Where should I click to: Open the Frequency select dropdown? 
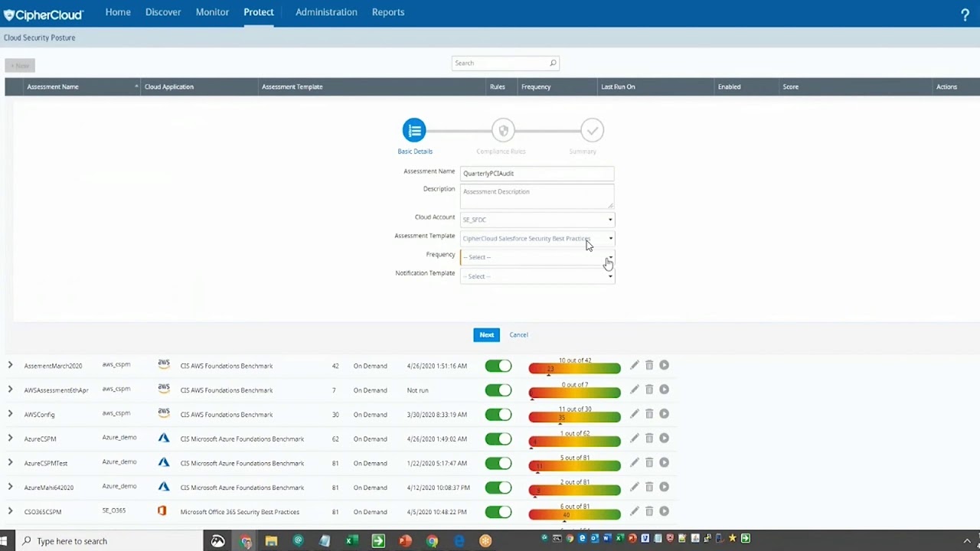tap(537, 257)
